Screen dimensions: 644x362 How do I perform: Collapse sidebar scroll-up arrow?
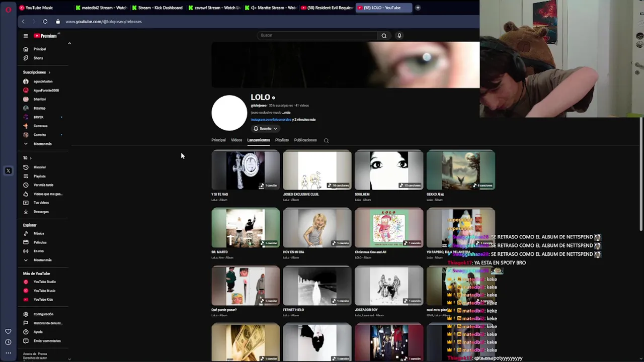(69, 44)
